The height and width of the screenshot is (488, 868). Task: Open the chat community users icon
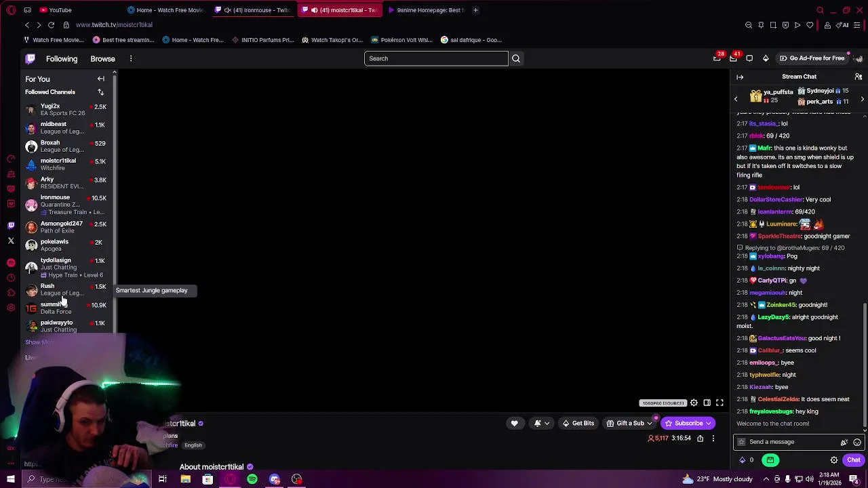858,77
